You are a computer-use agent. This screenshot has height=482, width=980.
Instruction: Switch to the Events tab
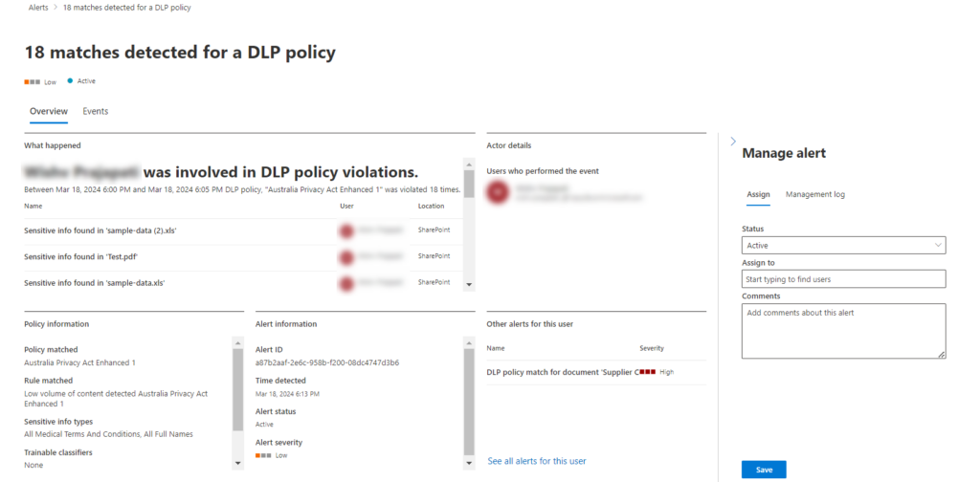point(96,111)
